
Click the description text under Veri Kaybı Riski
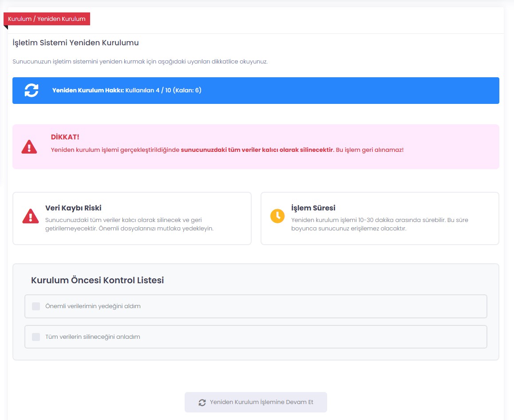coord(130,224)
